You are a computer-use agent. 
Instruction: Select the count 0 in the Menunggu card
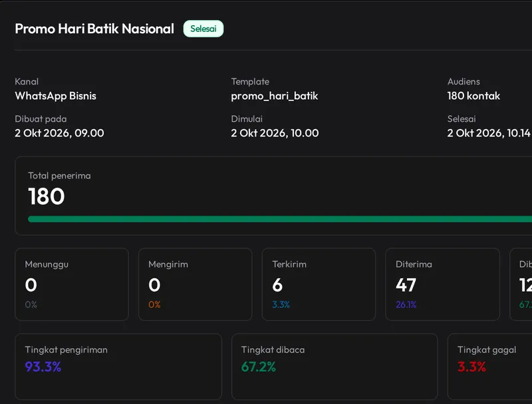pos(31,285)
